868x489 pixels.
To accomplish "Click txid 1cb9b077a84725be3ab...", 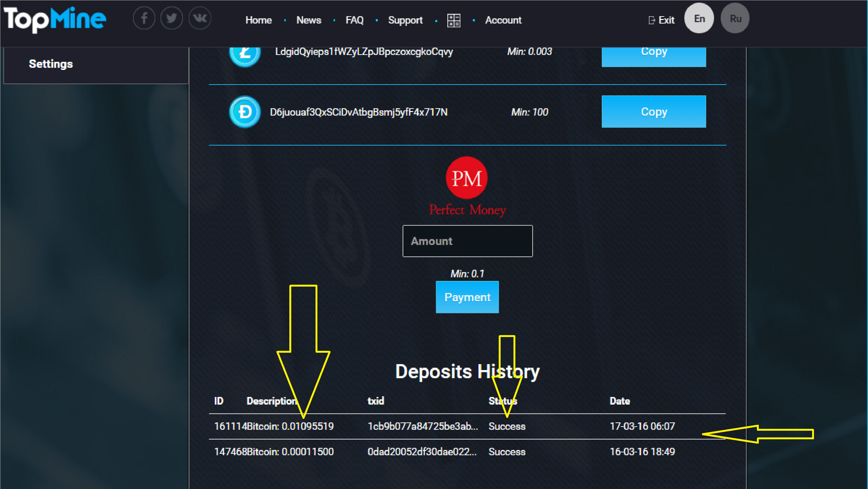I will pyautogui.click(x=423, y=426).
